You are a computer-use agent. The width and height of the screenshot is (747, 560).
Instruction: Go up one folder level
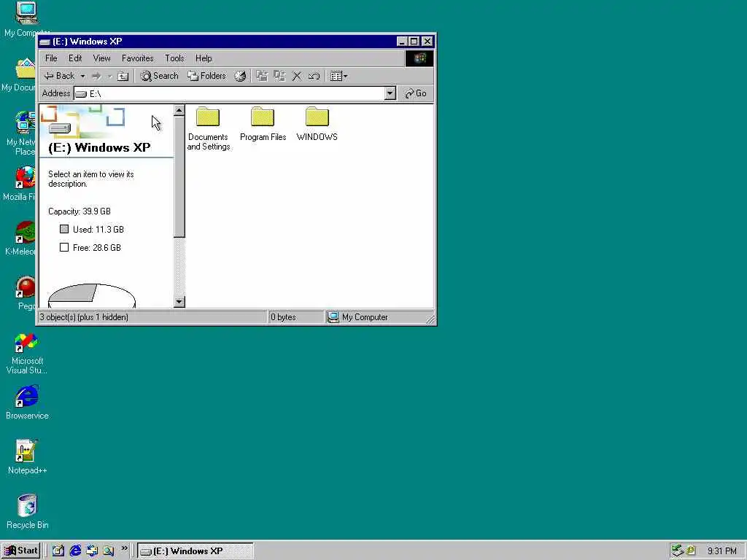tap(123, 76)
